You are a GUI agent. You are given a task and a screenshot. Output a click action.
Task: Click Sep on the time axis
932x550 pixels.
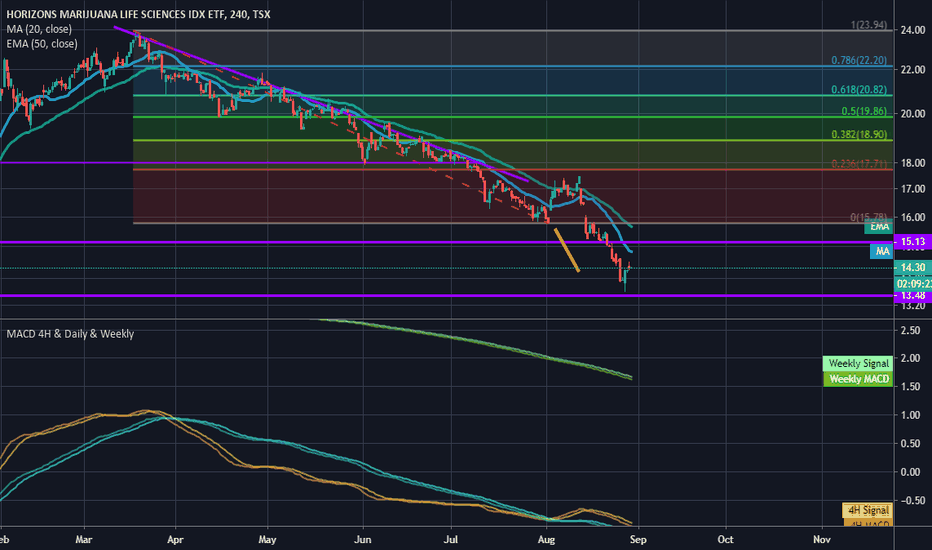coord(638,540)
